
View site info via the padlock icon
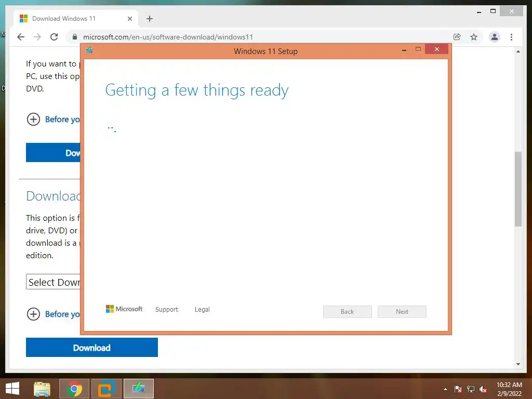point(75,37)
